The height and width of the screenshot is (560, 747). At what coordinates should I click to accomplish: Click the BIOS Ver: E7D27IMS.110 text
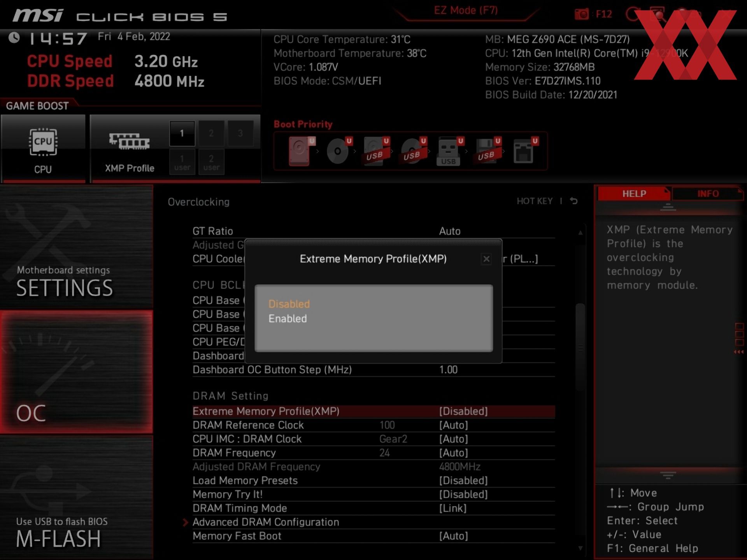pos(543,81)
